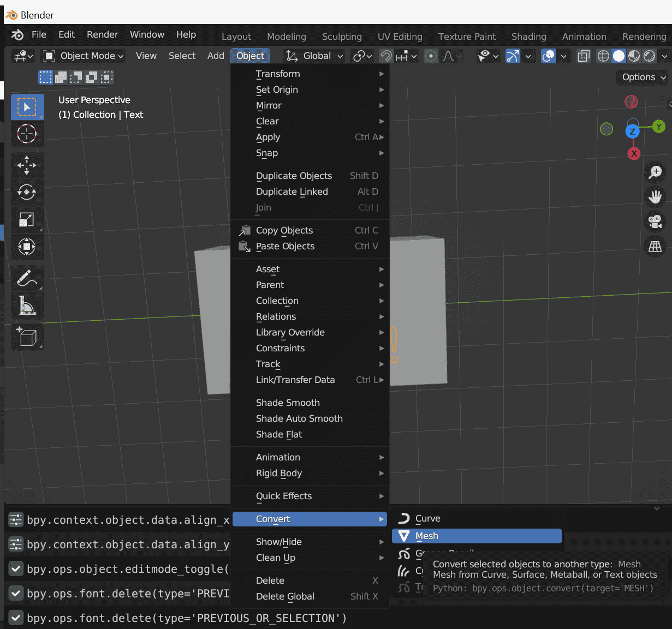Open the Render menu
This screenshot has width=672, height=629.
click(x=103, y=34)
